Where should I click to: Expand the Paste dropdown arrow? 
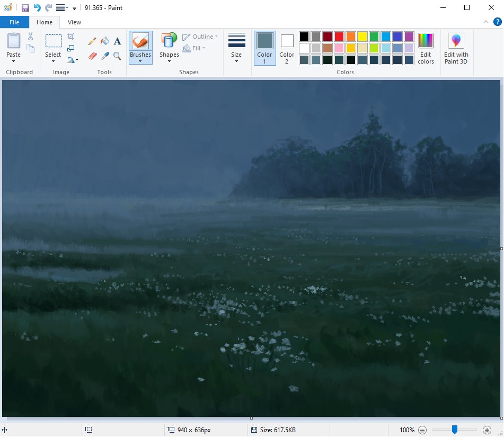point(13,61)
